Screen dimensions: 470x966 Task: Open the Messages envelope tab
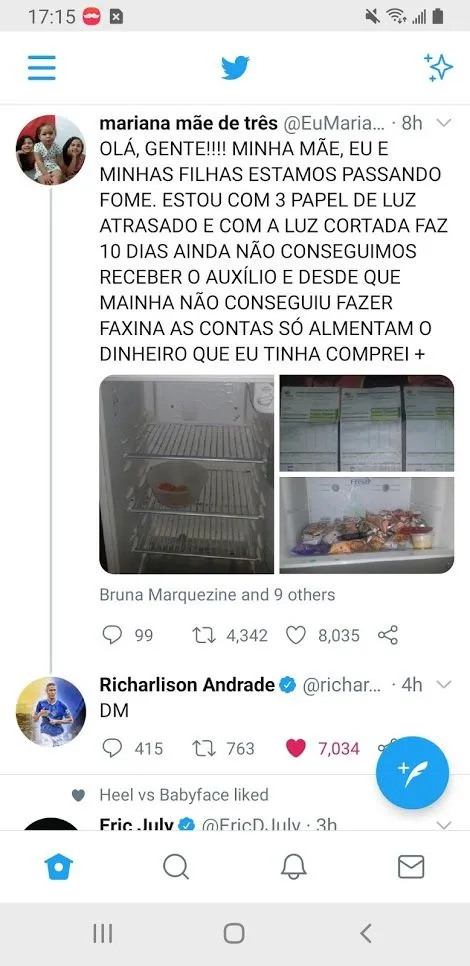pyautogui.click(x=411, y=867)
